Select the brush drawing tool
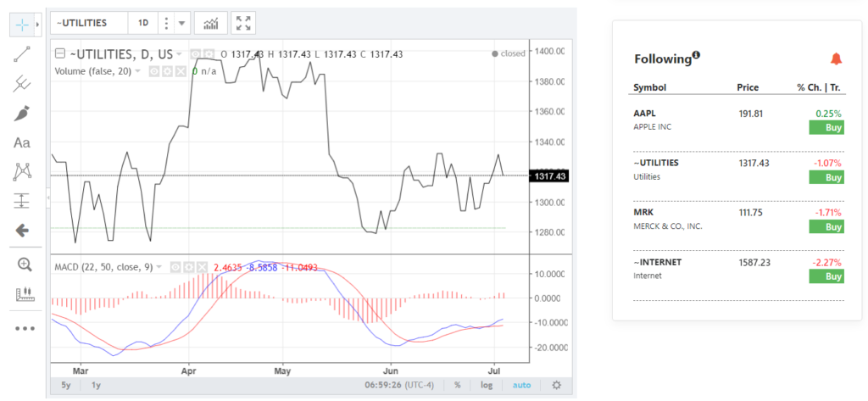The width and height of the screenshot is (868, 401). click(x=23, y=113)
